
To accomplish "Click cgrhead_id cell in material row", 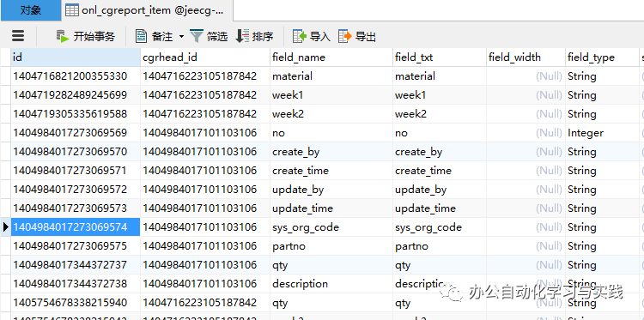I will tap(205, 76).
